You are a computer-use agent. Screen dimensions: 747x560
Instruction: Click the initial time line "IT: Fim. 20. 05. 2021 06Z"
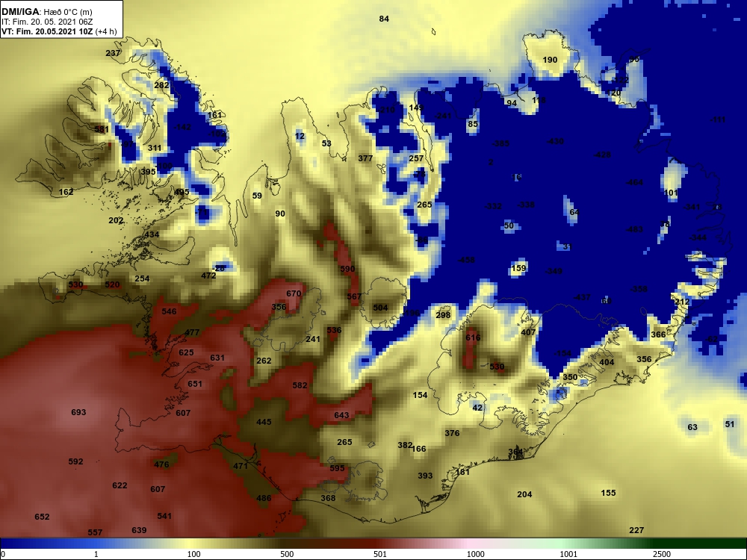[x=46, y=22]
